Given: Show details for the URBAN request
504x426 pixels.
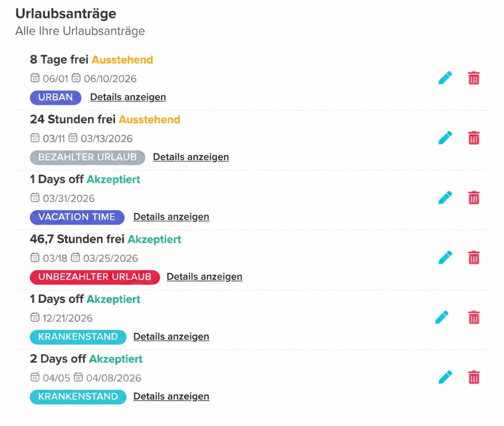Looking at the screenshot, I should [x=128, y=97].
